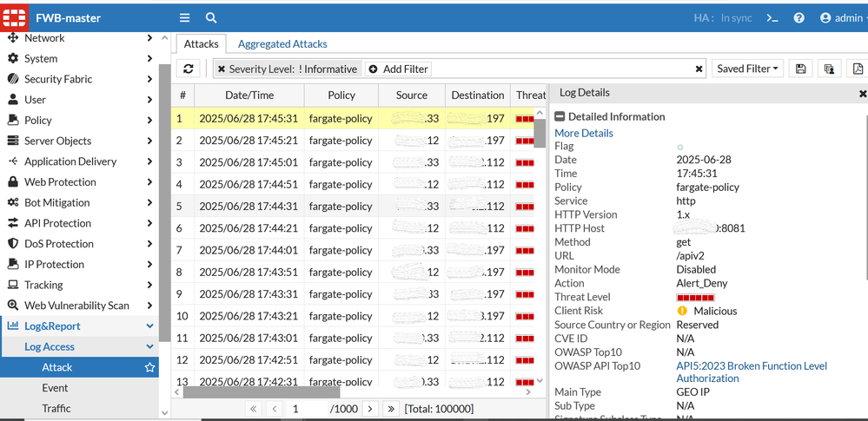Click the User sidebar icon
868x421 pixels.
[13, 100]
